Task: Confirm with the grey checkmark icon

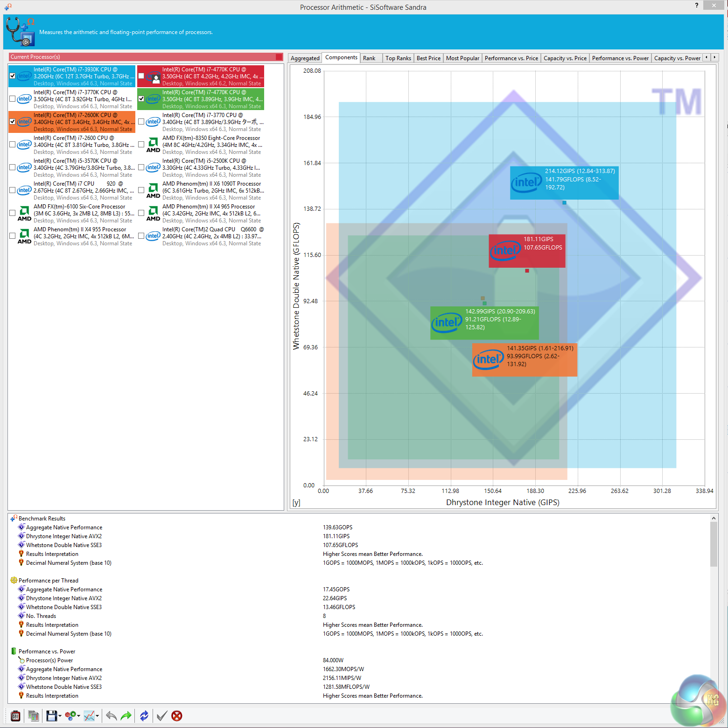Action: tap(161, 716)
